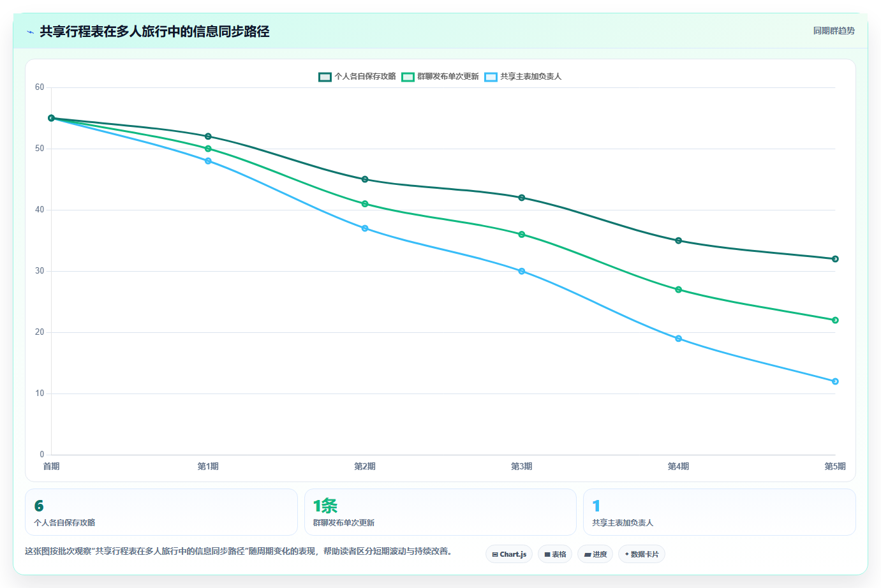Viewport: 881px width, 588px height.
Task: Click the y-axis value 30
Action: click(x=40, y=271)
